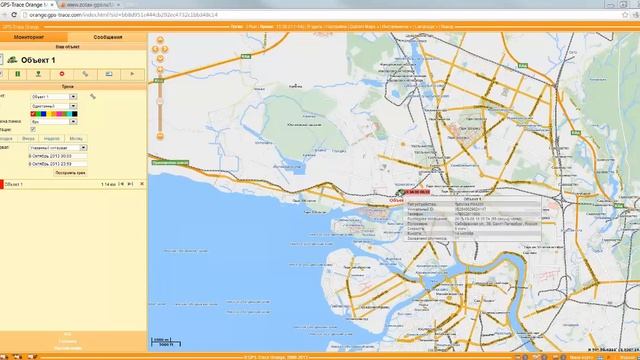Jump to track start for Объект 1

click(121, 184)
